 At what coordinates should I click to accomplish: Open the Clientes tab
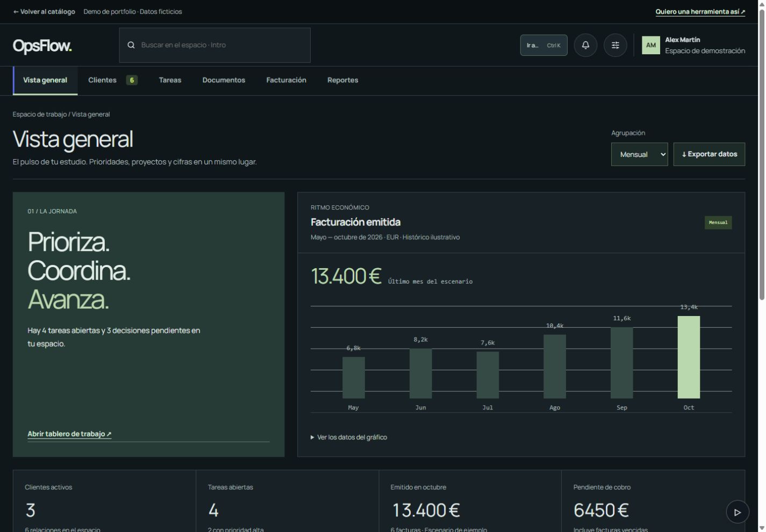(113, 81)
